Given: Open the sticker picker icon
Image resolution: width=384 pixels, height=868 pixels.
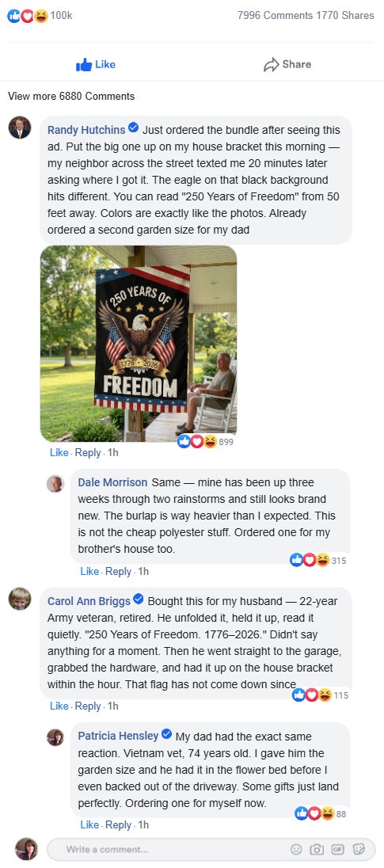Looking at the screenshot, I should click(x=359, y=849).
